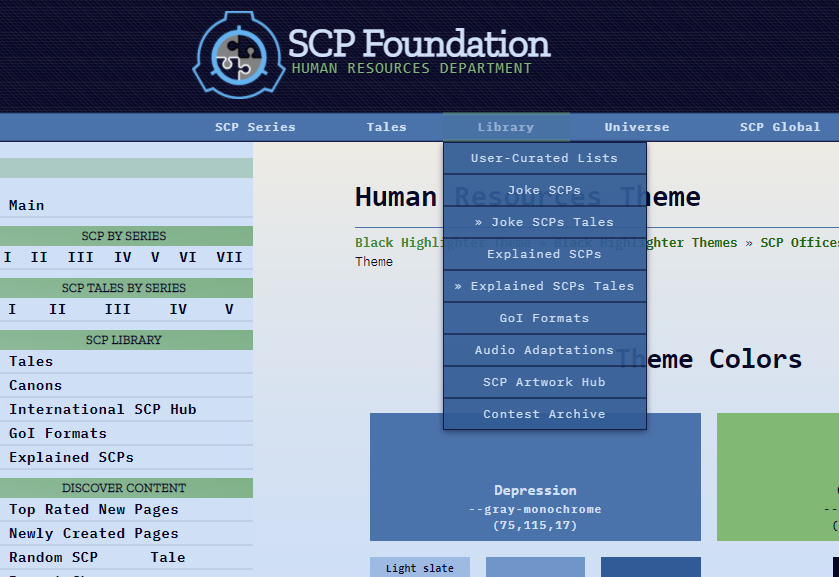Visit the "Contest Archive"
The height and width of the screenshot is (577, 839).
coord(544,413)
